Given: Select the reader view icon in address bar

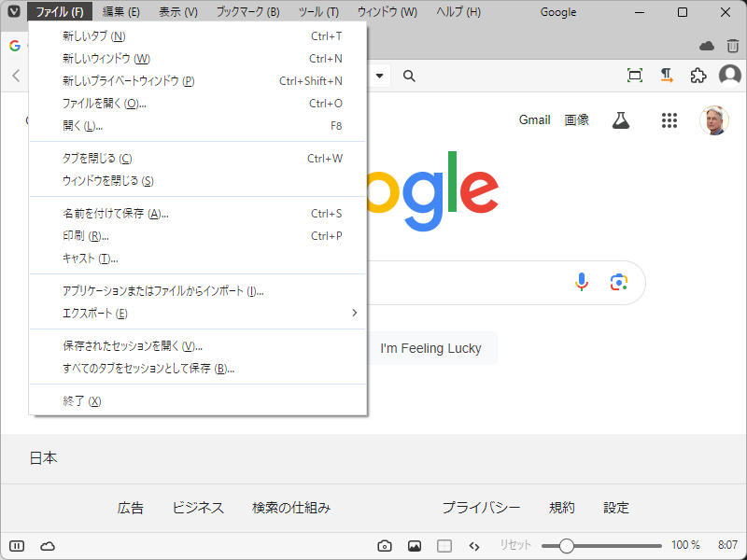Looking at the screenshot, I should pos(666,76).
